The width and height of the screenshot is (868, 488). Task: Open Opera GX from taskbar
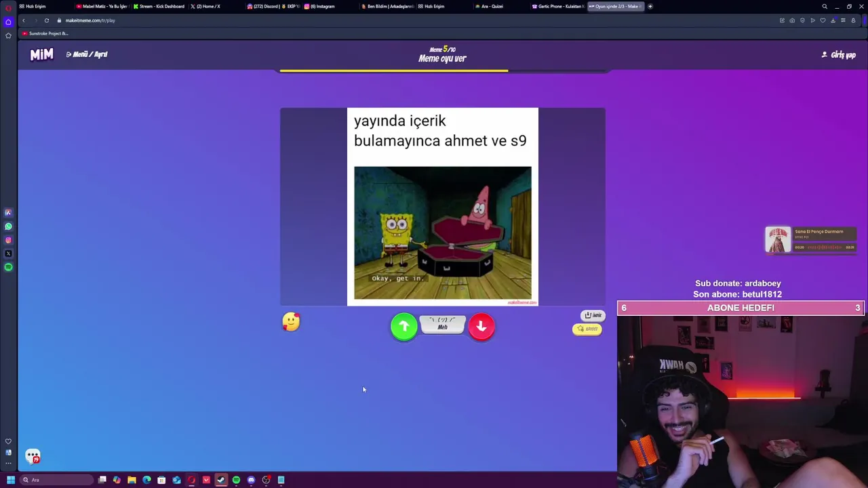point(191,480)
